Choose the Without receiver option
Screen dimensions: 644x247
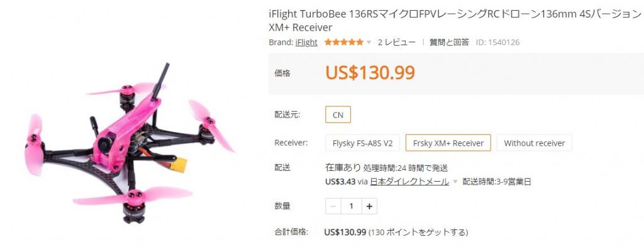pos(535,143)
